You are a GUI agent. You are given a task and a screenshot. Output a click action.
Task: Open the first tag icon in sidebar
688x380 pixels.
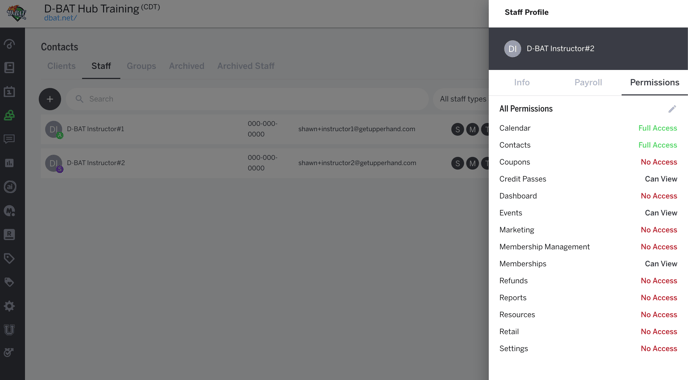(x=9, y=258)
